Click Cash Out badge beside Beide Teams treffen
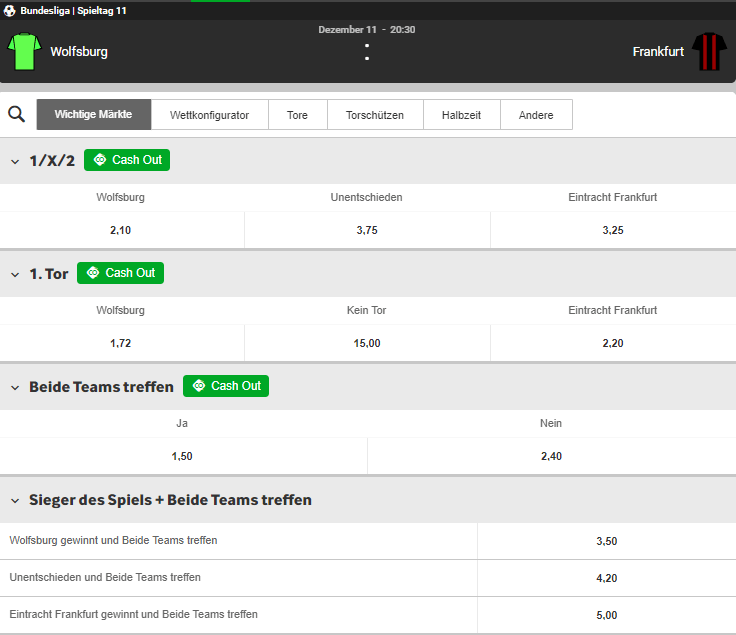The image size is (736, 635). pyautogui.click(x=226, y=386)
